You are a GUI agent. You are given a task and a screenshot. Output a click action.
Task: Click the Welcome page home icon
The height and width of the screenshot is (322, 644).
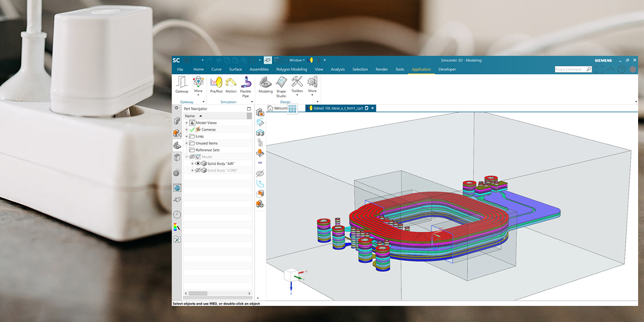[270, 108]
